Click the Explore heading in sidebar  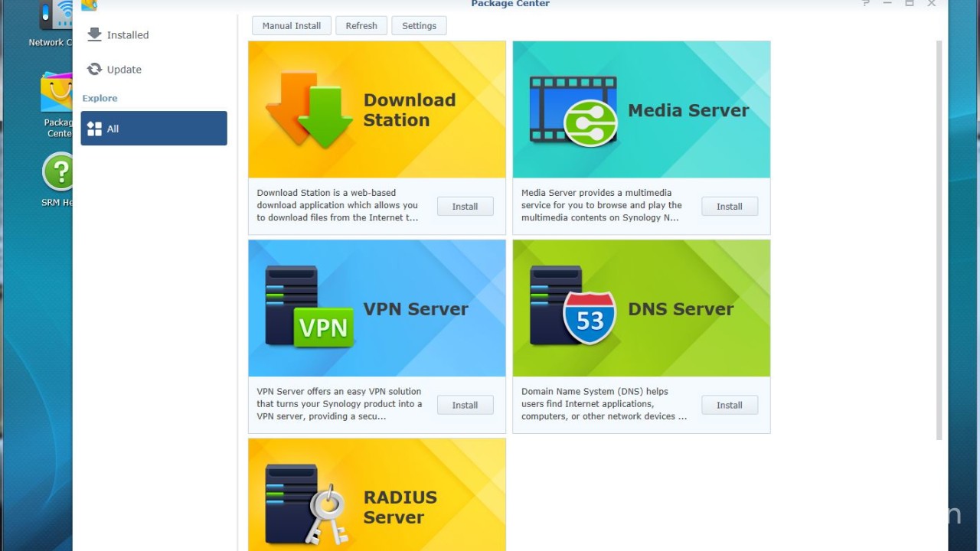(x=100, y=98)
